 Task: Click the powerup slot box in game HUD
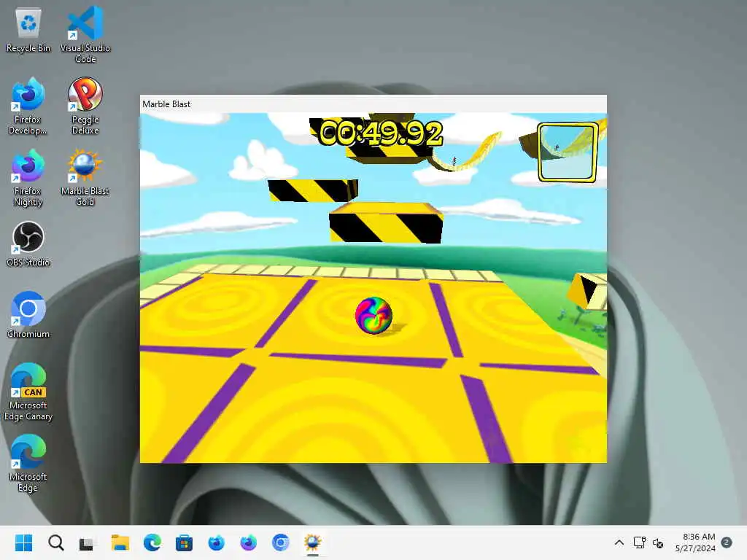click(568, 152)
